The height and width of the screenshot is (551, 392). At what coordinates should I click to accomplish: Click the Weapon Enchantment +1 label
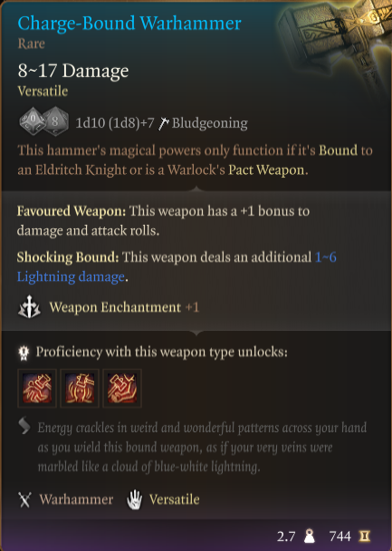coord(124,307)
